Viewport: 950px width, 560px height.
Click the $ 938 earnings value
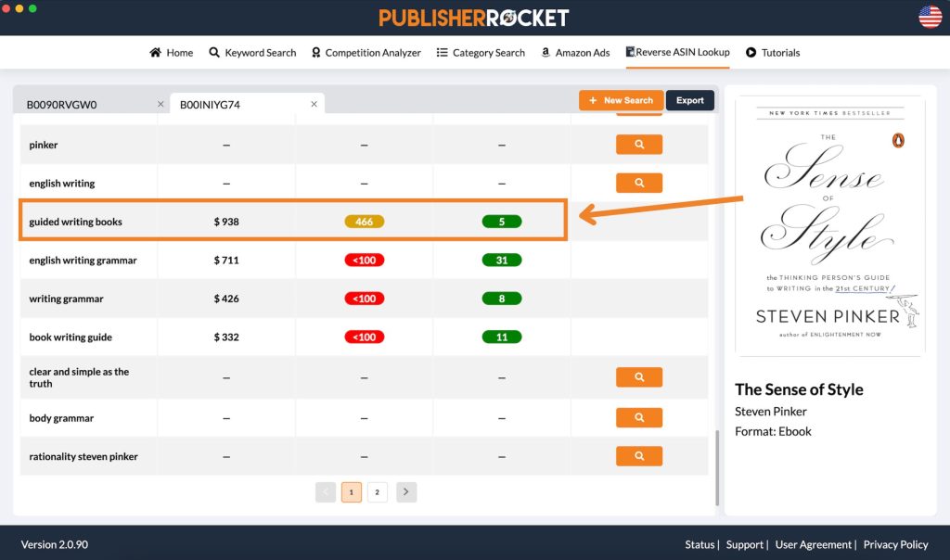pyautogui.click(x=226, y=222)
